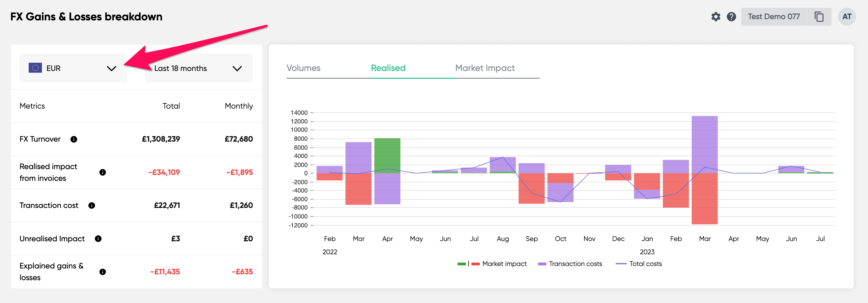The width and height of the screenshot is (868, 303).
Task: Toggle the Transaction costs legend item
Action: point(575,264)
